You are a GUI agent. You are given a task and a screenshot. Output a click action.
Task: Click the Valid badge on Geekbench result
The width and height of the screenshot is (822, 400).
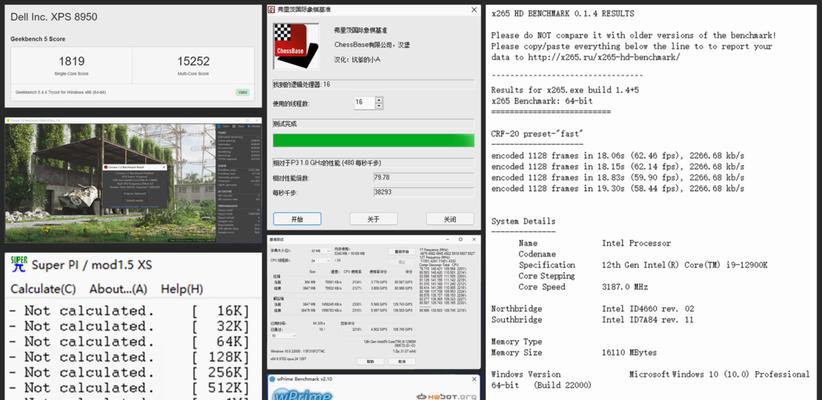242,92
